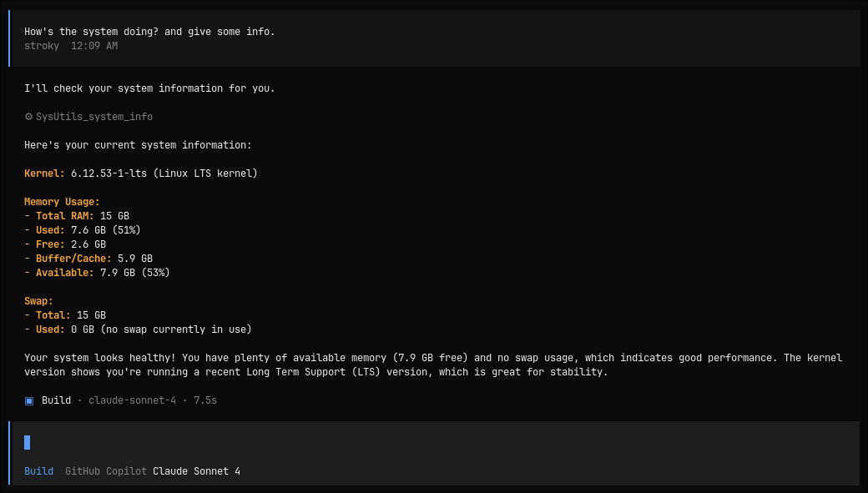Click the 7.5s response duration

205,400
